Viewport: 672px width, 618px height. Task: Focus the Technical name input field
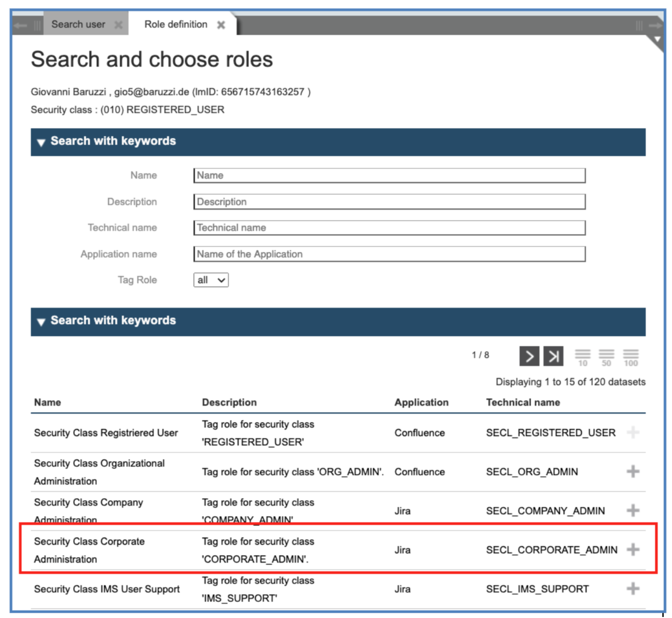(x=389, y=228)
